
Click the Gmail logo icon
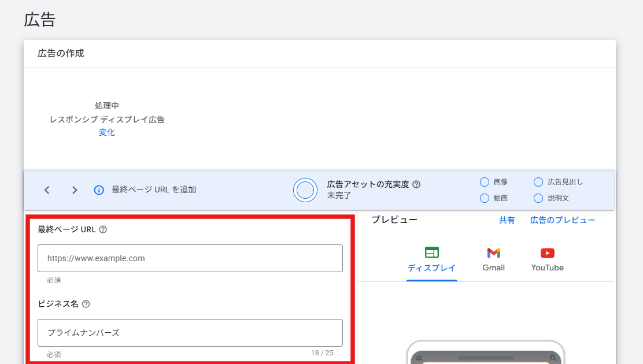point(493,253)
